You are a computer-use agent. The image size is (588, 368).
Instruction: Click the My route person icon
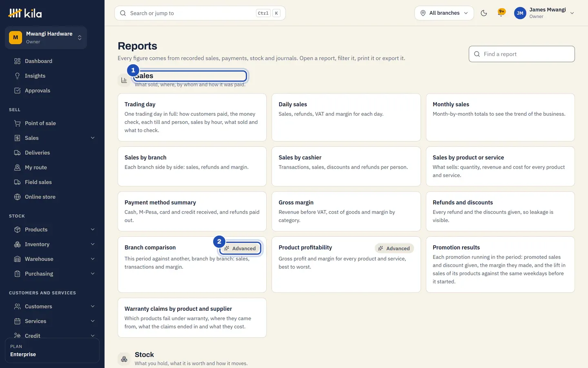[17, 168]
